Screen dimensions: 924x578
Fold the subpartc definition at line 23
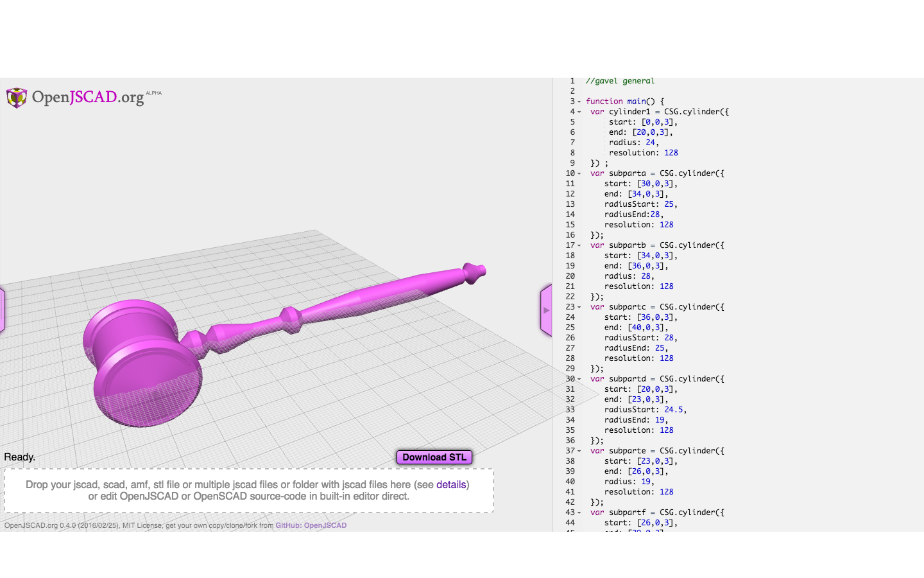coord(579,307)
